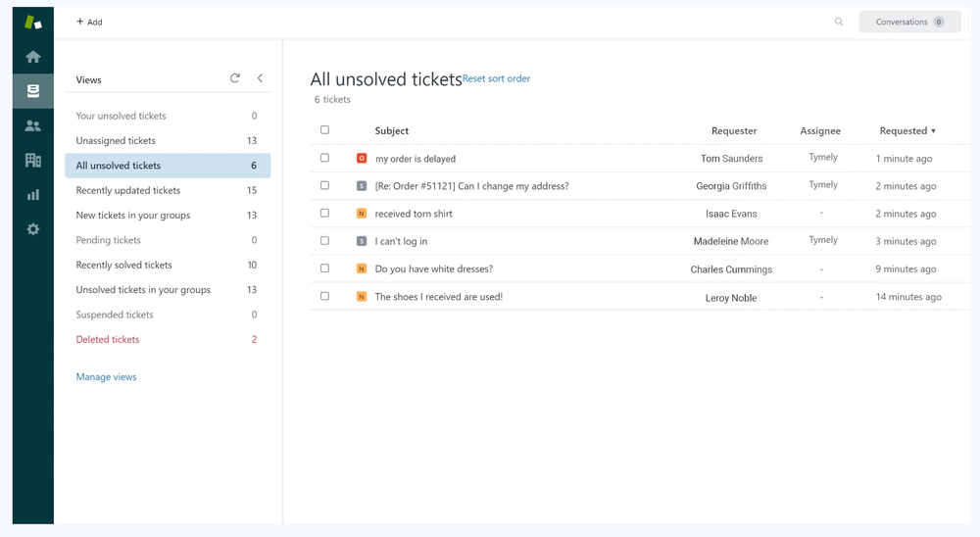The width and height of the screenshot is (980, 537).
Task: Switch to Recently solved tickets view
Action: (x=124, y=266)
